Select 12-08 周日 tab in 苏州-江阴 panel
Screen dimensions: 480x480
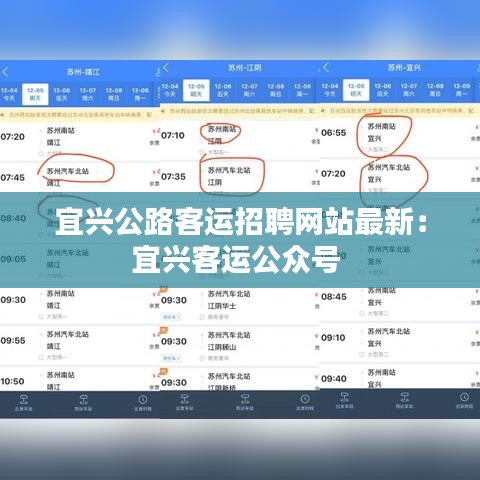pos(276,90)
